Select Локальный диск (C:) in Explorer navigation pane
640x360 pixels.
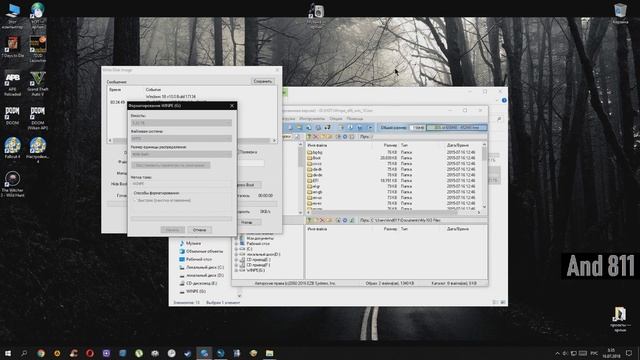tap(204, 267)
